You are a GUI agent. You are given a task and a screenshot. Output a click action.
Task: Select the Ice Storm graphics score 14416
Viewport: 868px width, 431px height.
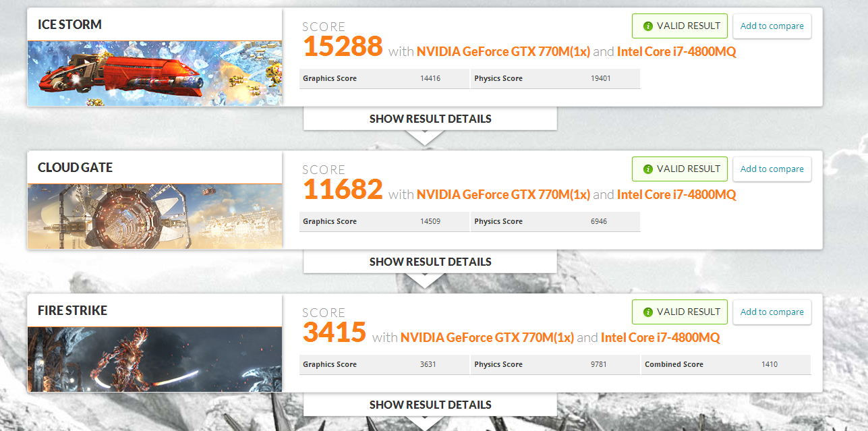point(430,79)
